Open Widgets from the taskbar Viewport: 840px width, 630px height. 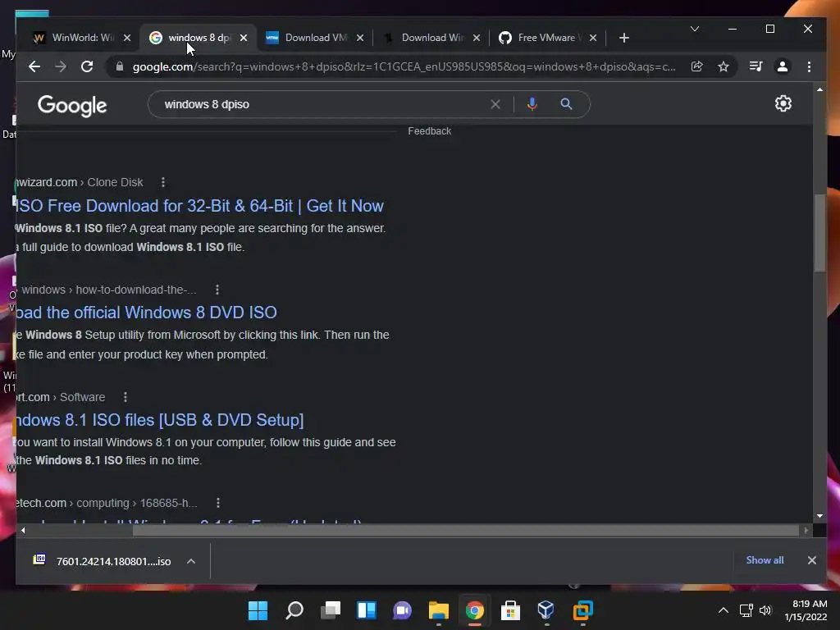[x=367, y=610]
